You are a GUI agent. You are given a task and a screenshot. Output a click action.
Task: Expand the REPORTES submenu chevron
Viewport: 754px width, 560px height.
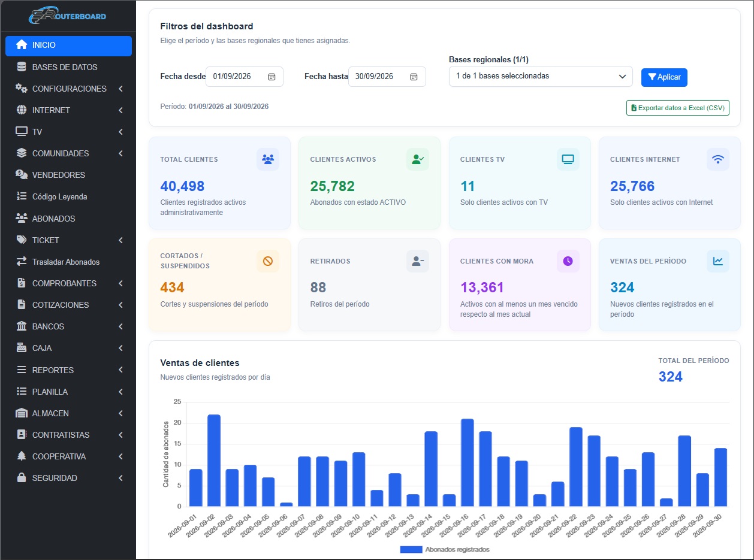120,370
